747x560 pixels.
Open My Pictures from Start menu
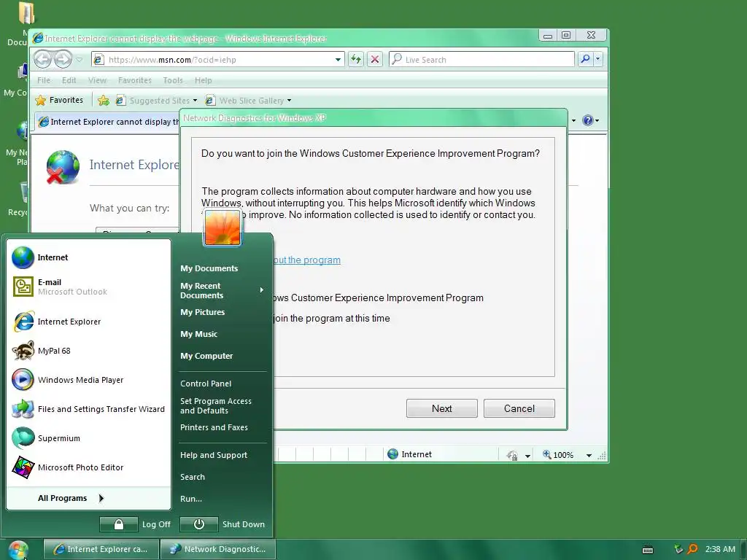point(203,312)
